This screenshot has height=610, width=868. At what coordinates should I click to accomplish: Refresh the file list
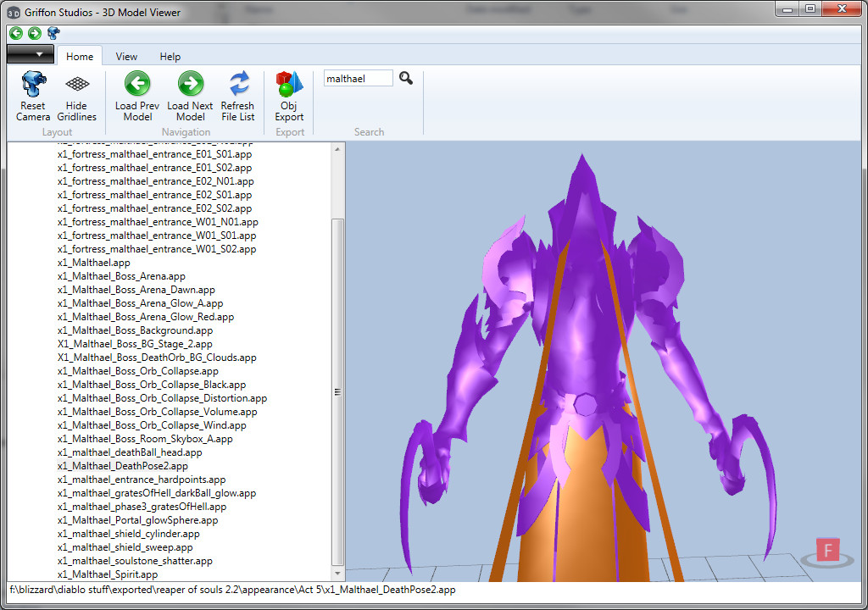[x=238, y=96]
